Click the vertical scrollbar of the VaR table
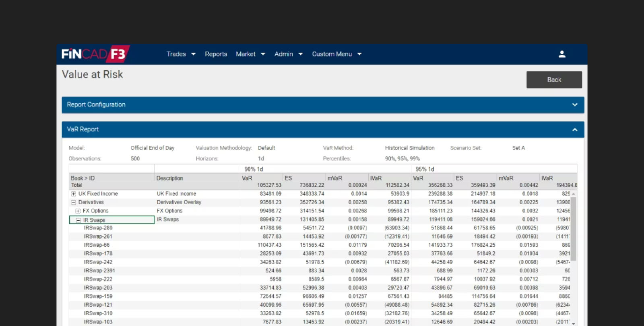 click(573, 229)
